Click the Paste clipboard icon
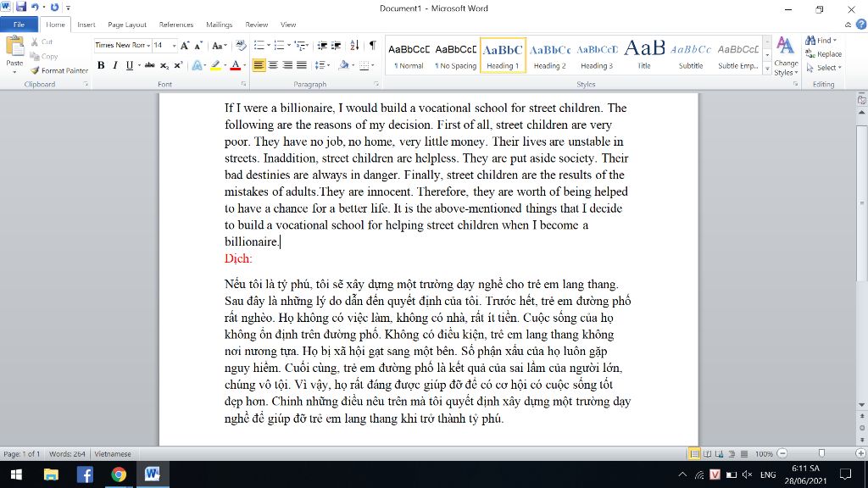Viewport: 868px width, 488px height. pyautogui.click(x=14, y=48)
